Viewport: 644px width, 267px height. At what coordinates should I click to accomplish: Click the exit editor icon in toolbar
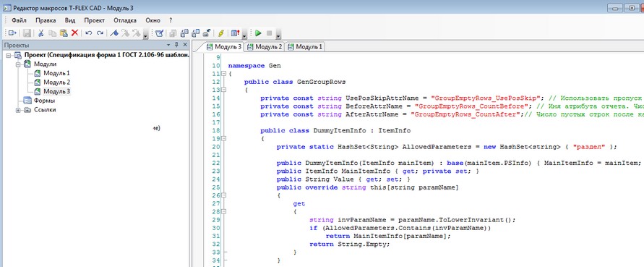pos(12,33)
